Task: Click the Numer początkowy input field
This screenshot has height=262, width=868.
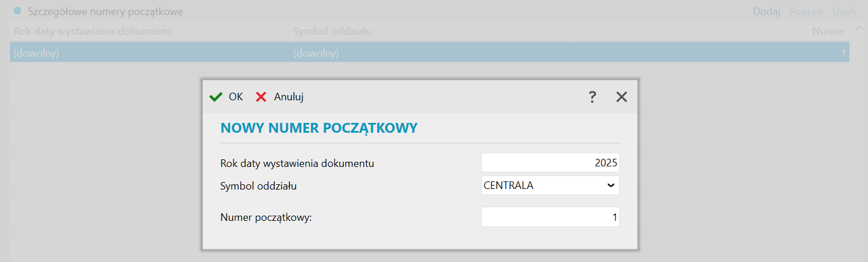Action: coord(550,218)
